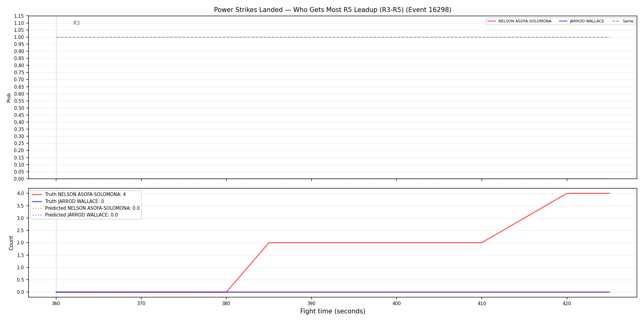Click the 360 tick on time axis

pyautogui.click(x=56, y=303)
